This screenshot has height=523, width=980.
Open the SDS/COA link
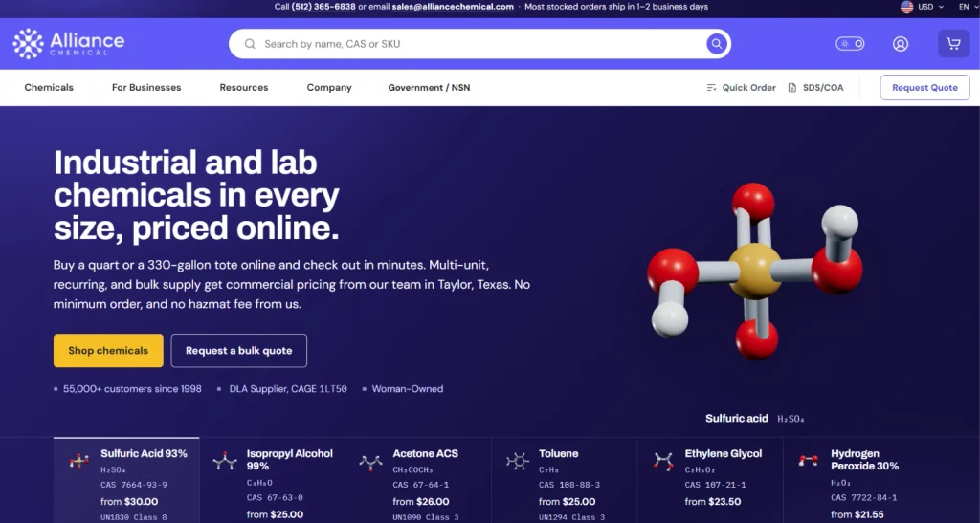815,87
